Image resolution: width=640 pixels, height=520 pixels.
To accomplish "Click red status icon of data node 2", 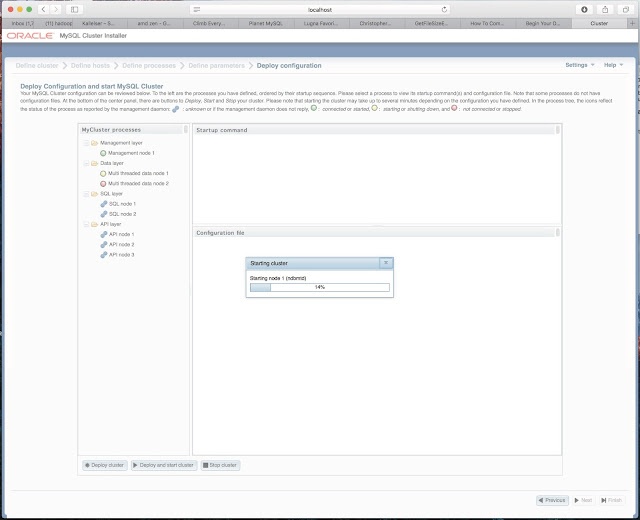I will click(x=103, y=184).
